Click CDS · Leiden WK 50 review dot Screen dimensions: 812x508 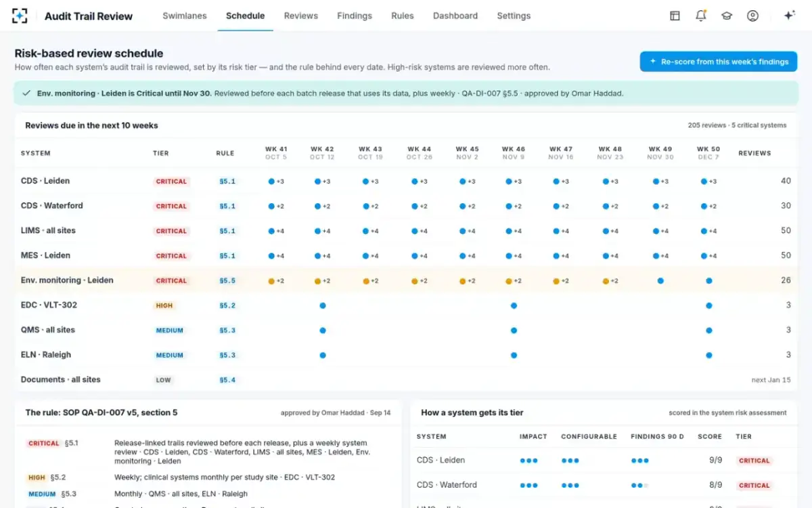pyautogui.click(x=704, y=182)
